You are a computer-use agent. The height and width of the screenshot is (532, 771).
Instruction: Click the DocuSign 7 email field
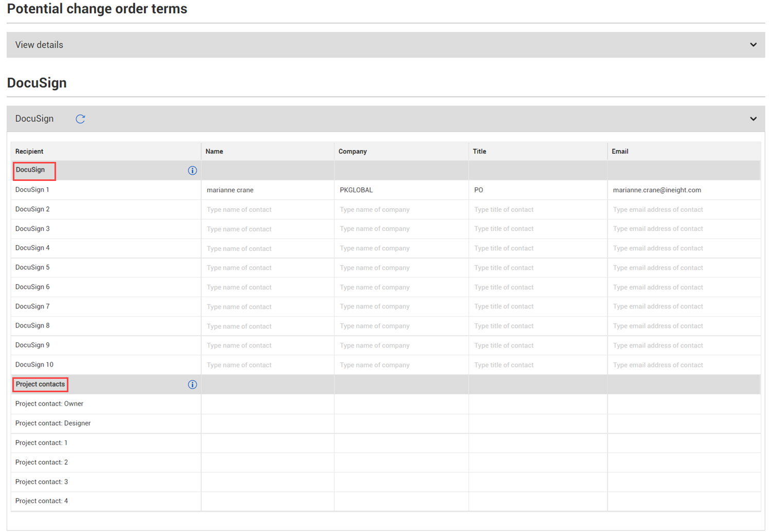pyautogui.click(x=684, y=306)
